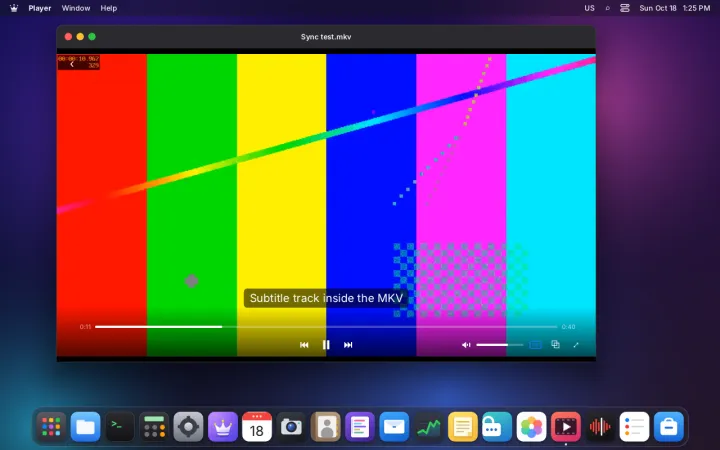Launch Terminal from the dock
This screenshot has width=720, height=450.
[120, 427]
